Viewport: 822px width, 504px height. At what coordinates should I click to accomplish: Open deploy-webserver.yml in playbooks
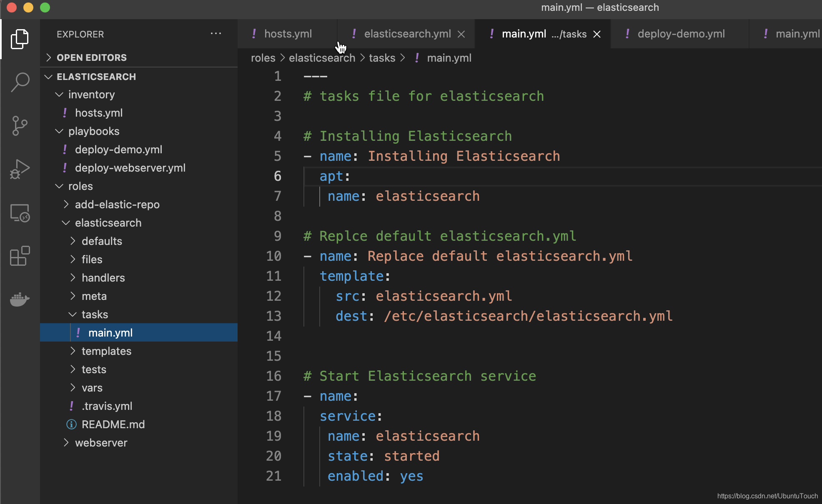130,168
